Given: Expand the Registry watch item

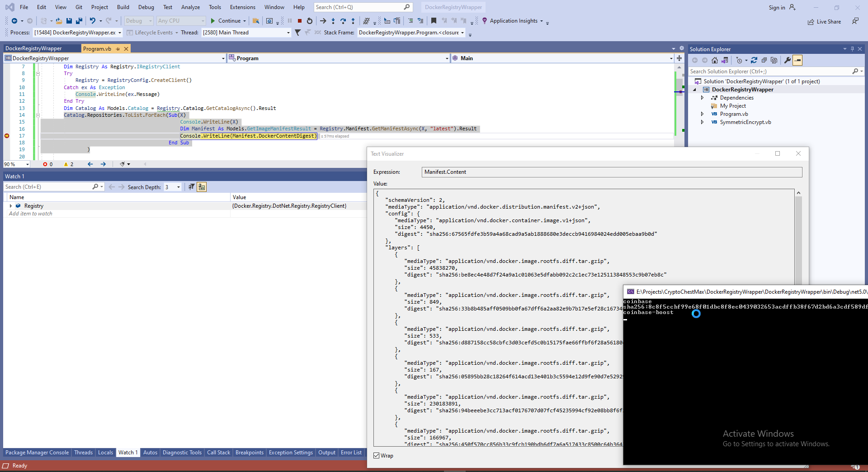Looking at the screenshot, I should pos(11,206).
